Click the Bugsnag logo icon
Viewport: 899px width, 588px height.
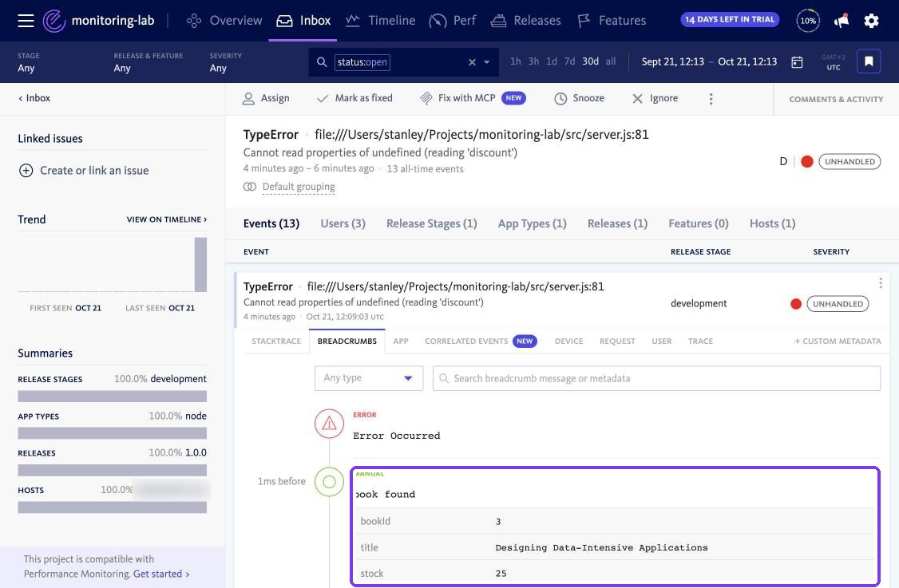[x=54, y=21]
